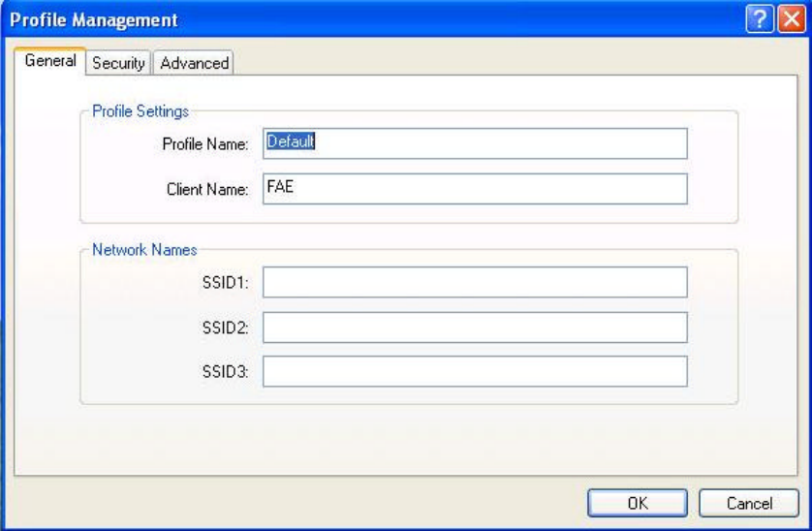Select the General tab
Image resolution: width=812 pixels, height=531 pixels.
[49, 61]
